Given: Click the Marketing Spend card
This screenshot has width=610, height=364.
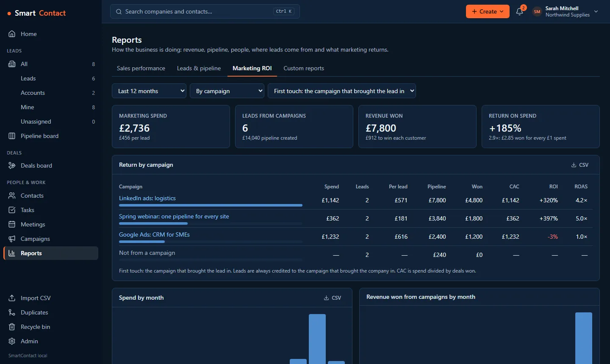Looking at the screenshot, I should tap(171, 127).
